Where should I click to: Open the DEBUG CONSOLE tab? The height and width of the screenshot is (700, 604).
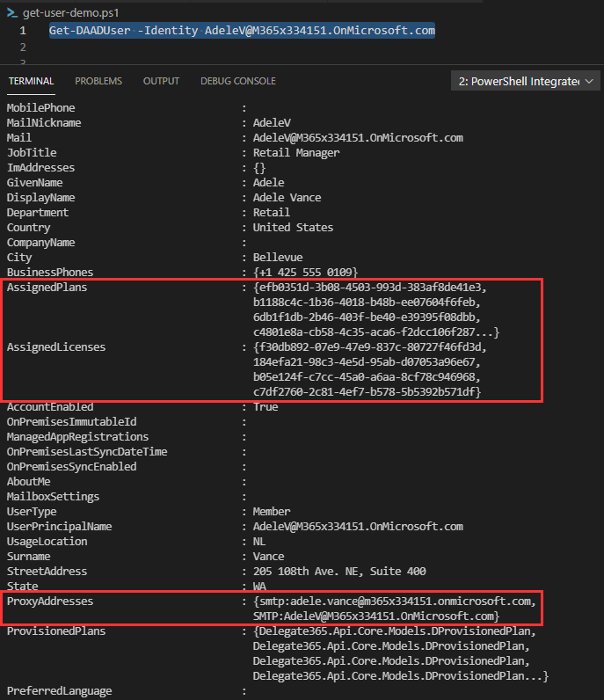click(237, 81)
